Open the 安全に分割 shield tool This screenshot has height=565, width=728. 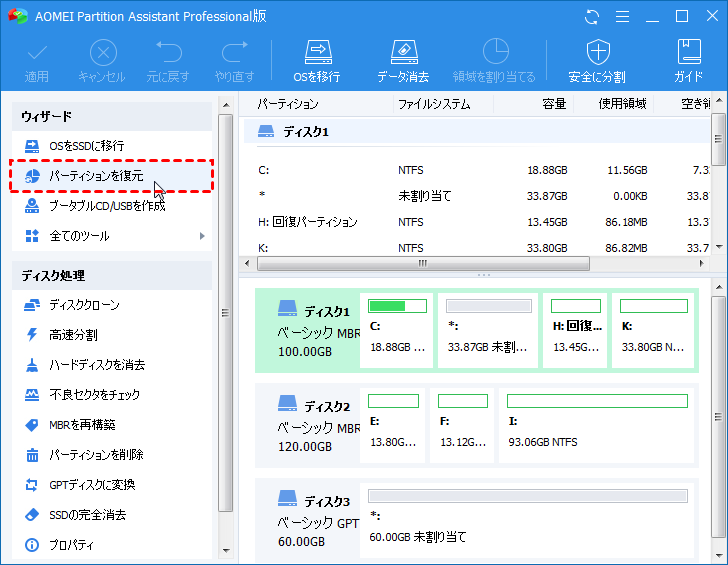(598, 62)
